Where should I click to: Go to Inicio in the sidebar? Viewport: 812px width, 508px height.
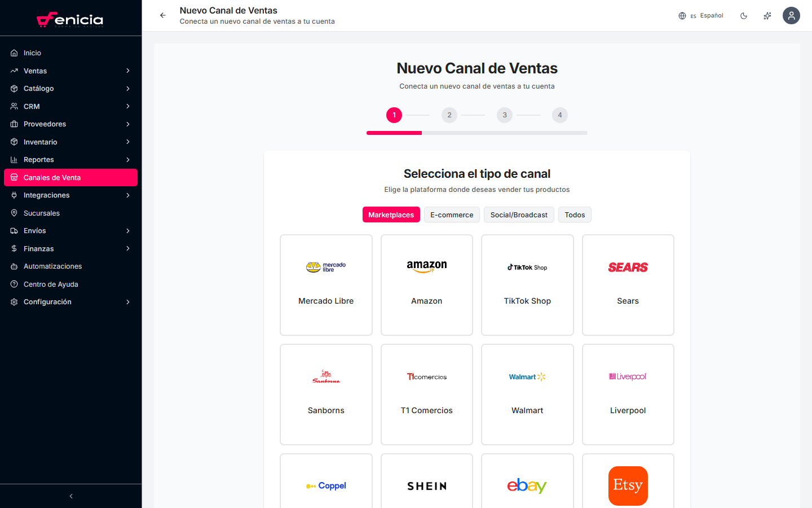pyautogui.click(x=33, y=53)
